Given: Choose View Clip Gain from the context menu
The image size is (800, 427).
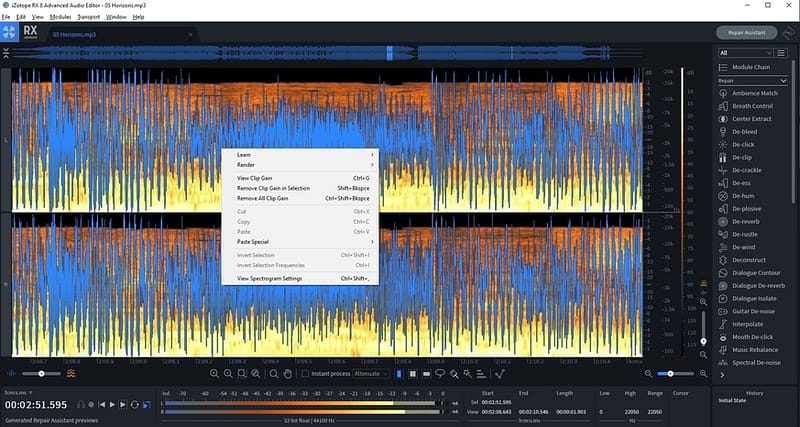Looking at the screenshot, I should [x=300, y=178].
